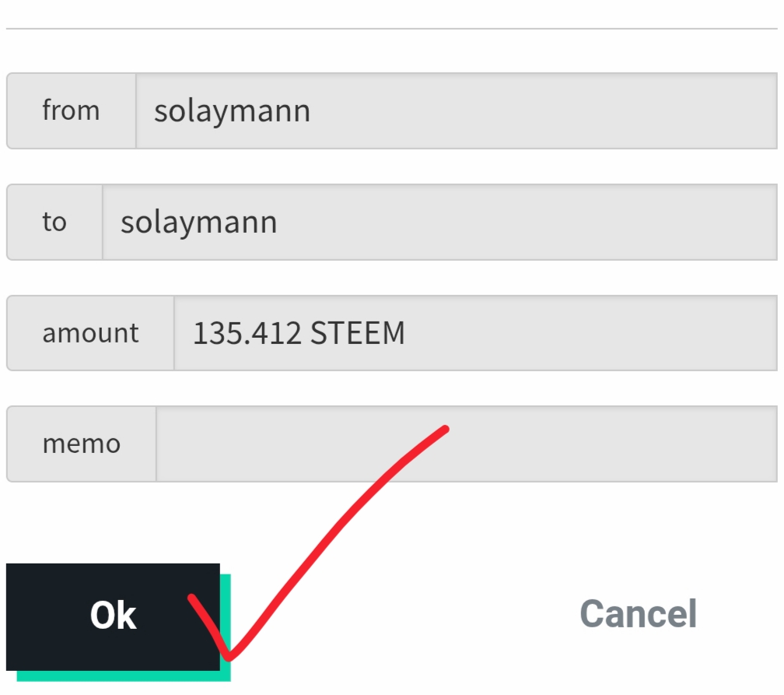Click the 135.412 number in amount
784x695 pixels.
(x=247, y=333)
